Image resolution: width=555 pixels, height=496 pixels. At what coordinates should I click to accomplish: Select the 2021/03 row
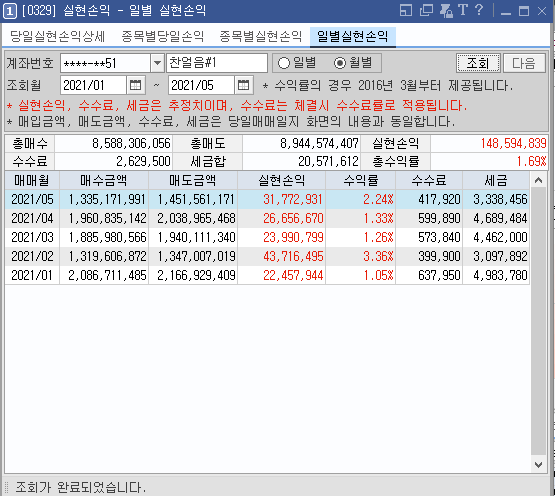(x=267, y=237)
